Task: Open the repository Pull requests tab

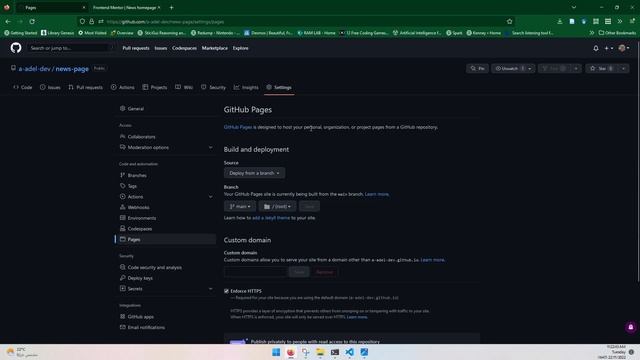Action: (x=86, y=87)
